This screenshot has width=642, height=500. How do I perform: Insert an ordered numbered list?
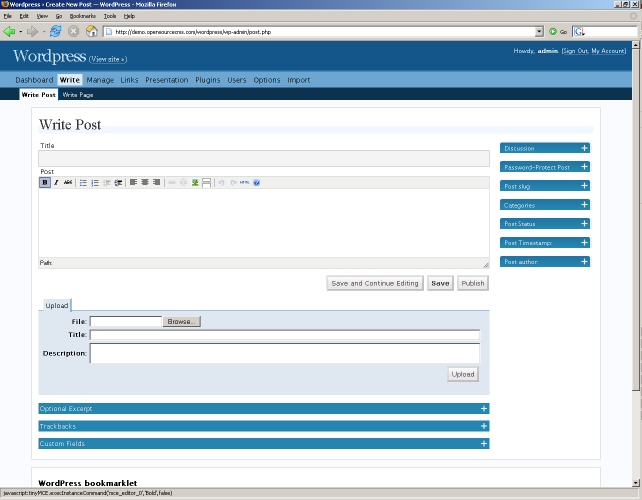point(95,183)
